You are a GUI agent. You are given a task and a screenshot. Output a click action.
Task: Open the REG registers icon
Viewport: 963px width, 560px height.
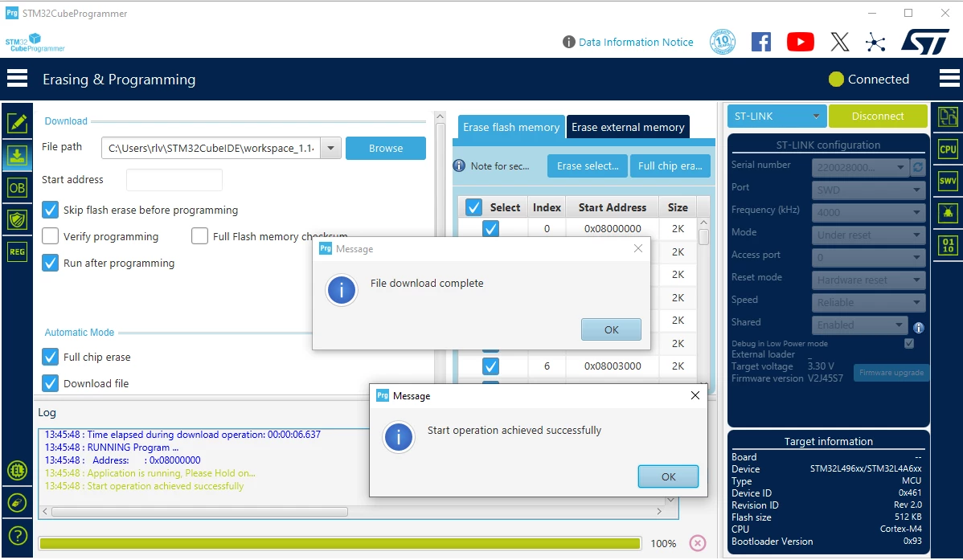tap(17, 251)
